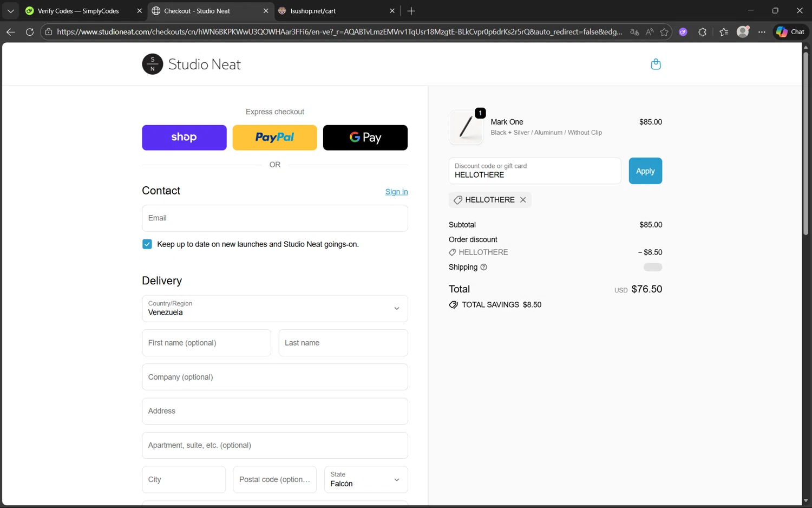The height and width of the screenshot is (508, 812).
Task: Click the Studio Neat SN logo
Action: point(153,64)
